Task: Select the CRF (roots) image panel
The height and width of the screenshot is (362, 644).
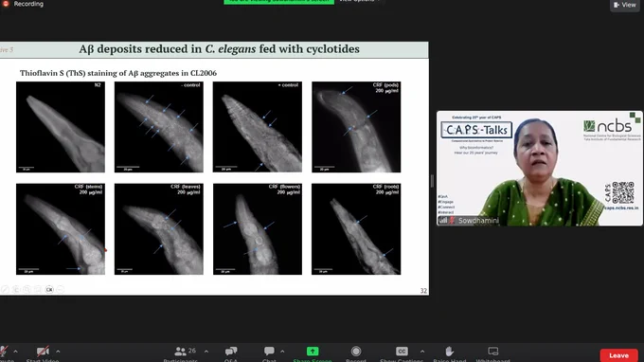Action: click(x=356, y=229)
